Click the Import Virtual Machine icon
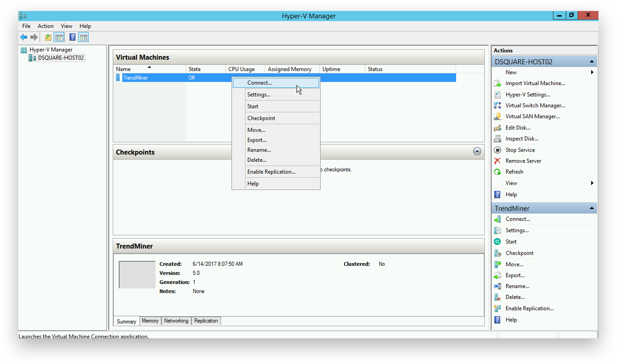Image resolution: width=617 pixels, height=364 pixels. point(498,83)
